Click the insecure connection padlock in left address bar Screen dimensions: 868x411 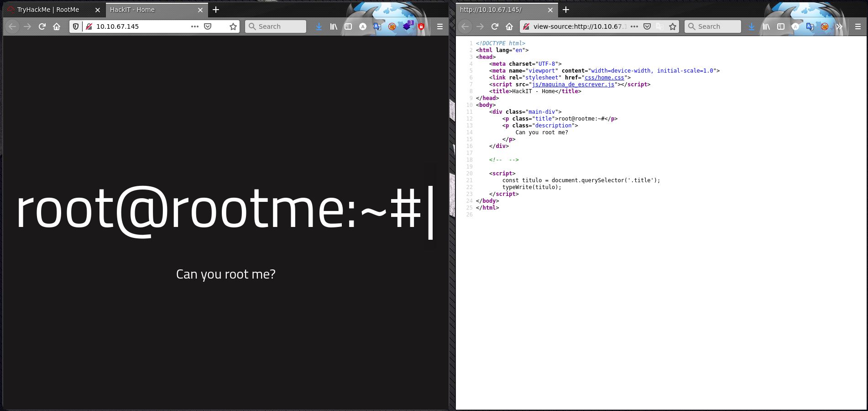pyautogui.click(x=89, y=26)
